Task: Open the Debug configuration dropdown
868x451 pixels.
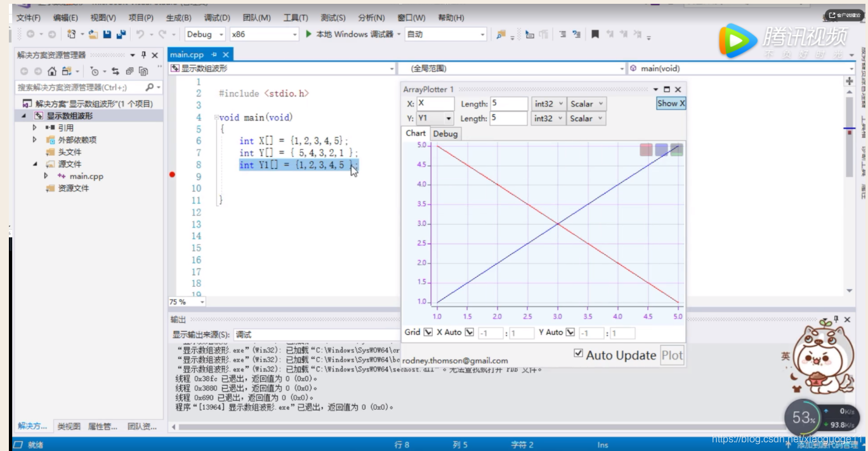Action: tap(205, 34)
